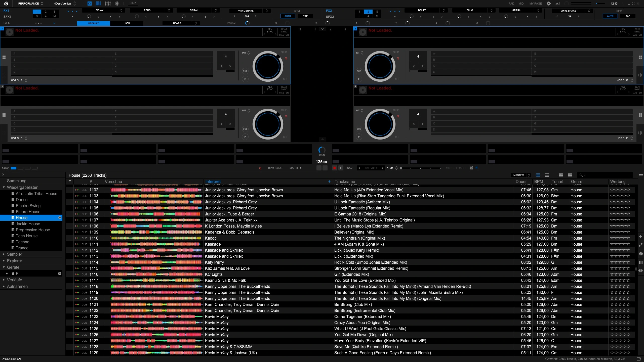
Task: Adjust the sampler GAIN knob
Action: [322, 150]
